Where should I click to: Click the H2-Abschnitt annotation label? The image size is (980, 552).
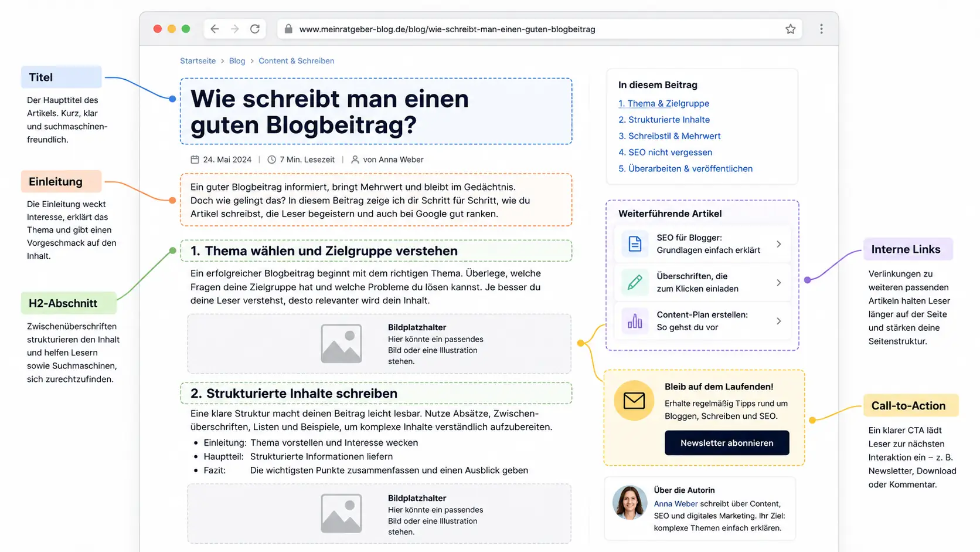coord(69,303)
